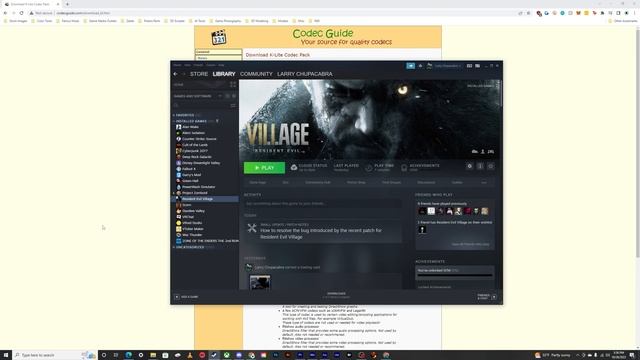
Task: Open the Download K-Lite Codec Pack heading in browser
Action: (278, 55)
